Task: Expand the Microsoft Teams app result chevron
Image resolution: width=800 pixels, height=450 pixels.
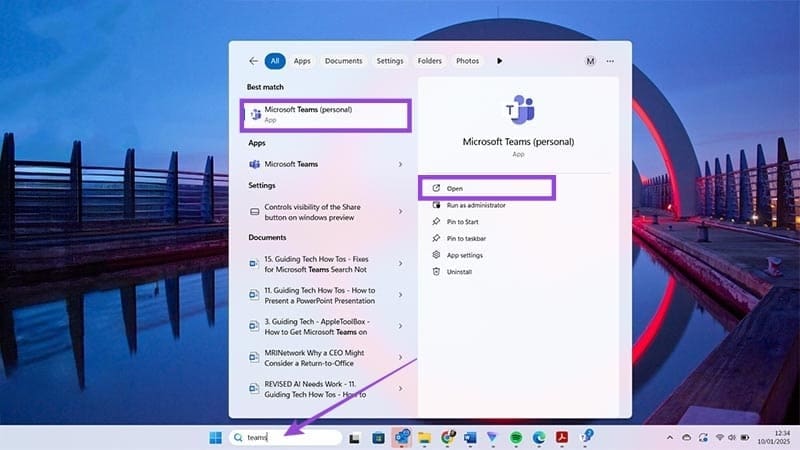Action: point(401,164)
